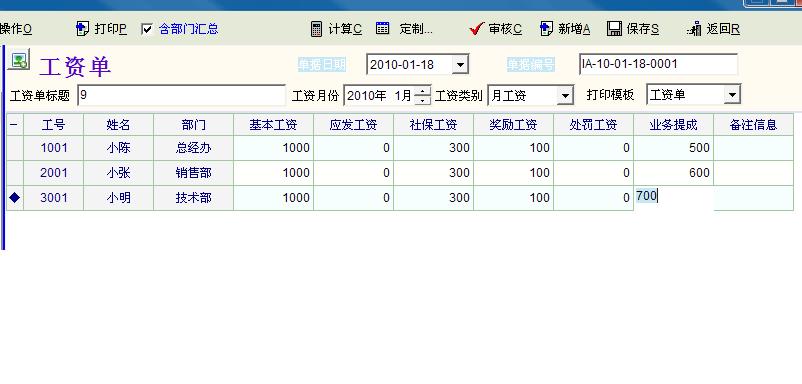Click the 社保工资 column header

434,125
